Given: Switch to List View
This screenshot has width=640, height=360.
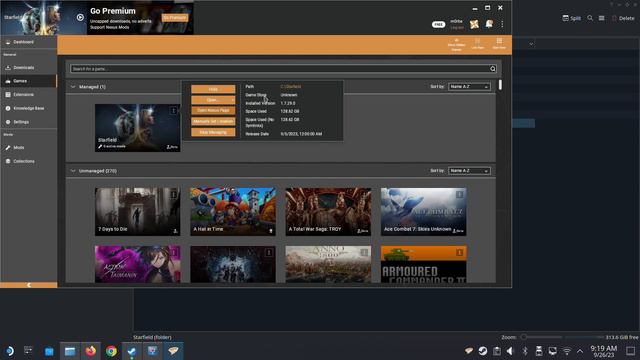Looking at the screenshot, I should click(x=478, y=44).
